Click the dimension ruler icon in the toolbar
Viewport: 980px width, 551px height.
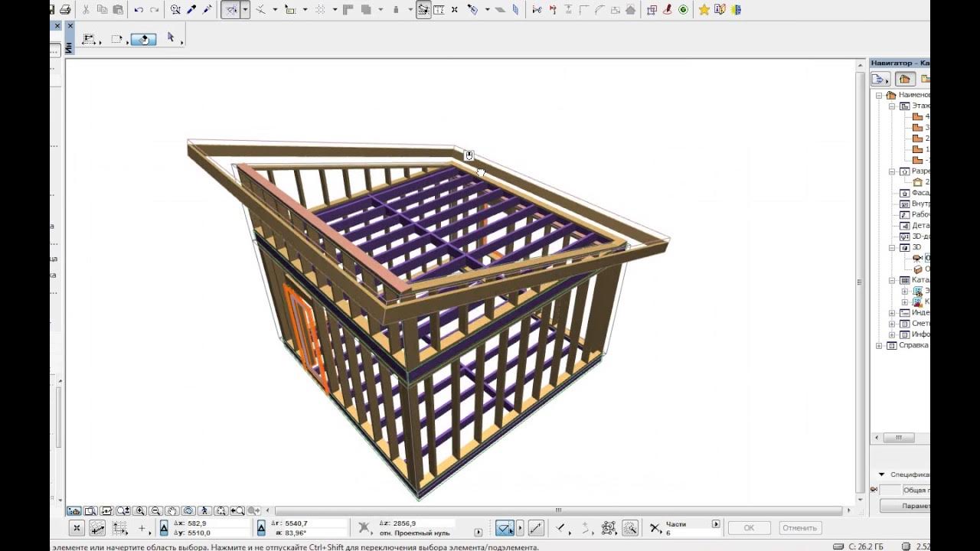(439, 10)
